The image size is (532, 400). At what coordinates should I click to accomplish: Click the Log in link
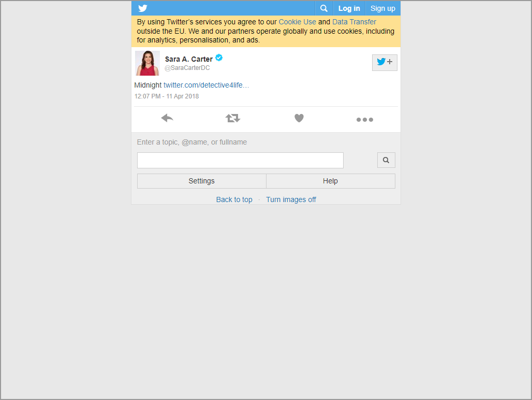coord(349,8)
